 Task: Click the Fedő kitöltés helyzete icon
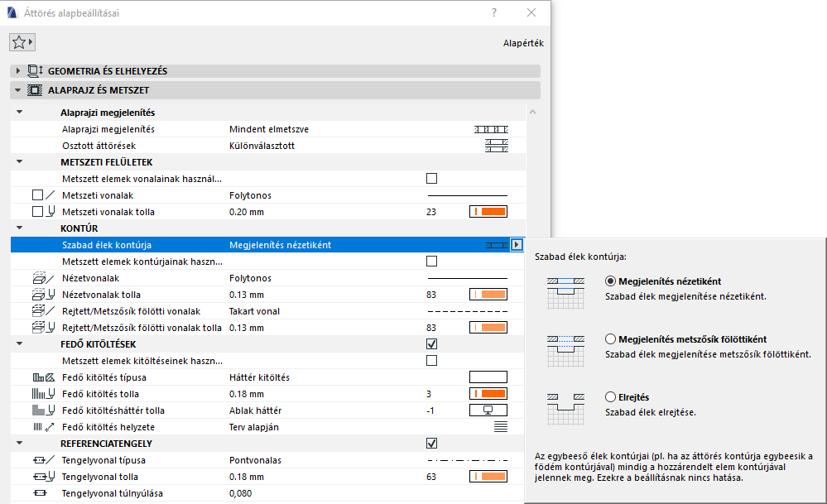point(43,426)
